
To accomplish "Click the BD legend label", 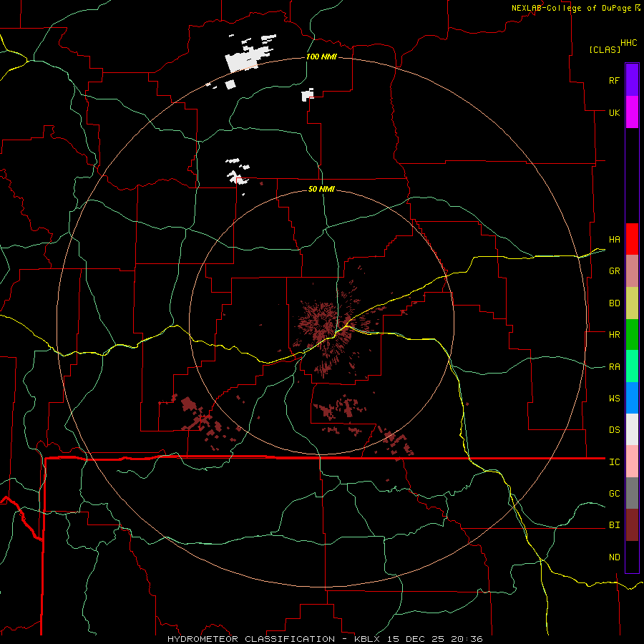I will (x=614, y=303).
